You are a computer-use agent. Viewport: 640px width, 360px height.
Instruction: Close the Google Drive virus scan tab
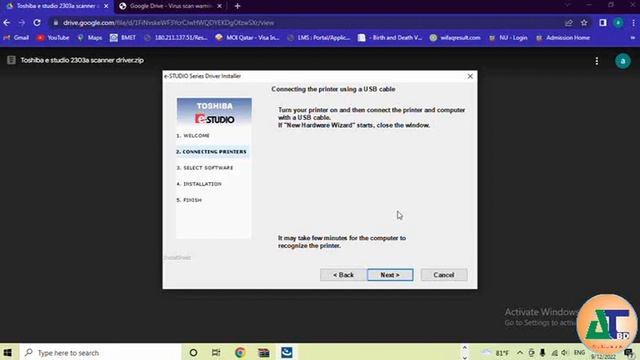coord(219,6)
